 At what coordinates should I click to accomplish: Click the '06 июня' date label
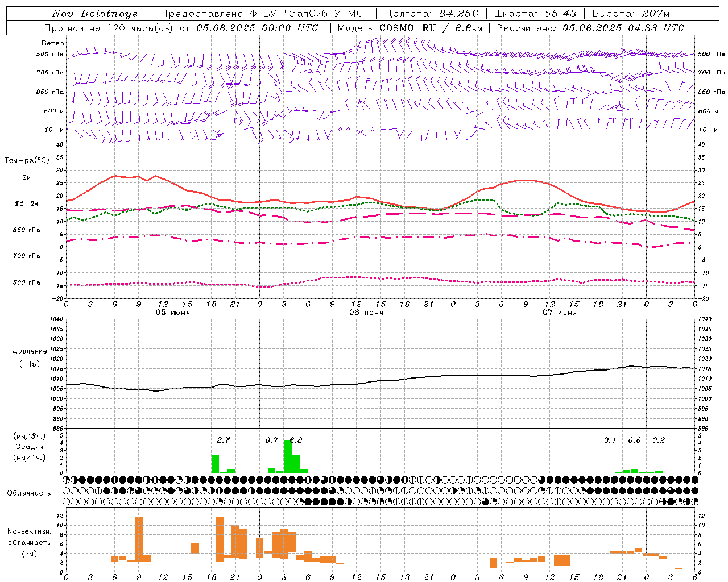pos(366,313)
